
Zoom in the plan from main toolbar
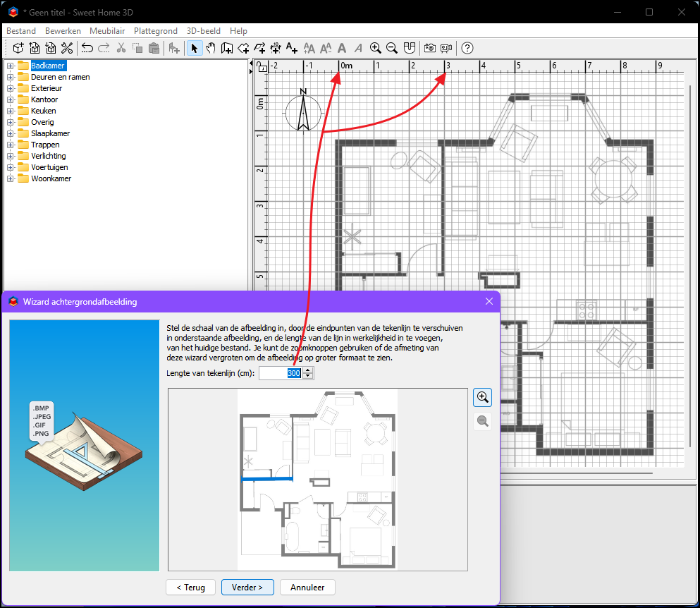coord(376,48)
